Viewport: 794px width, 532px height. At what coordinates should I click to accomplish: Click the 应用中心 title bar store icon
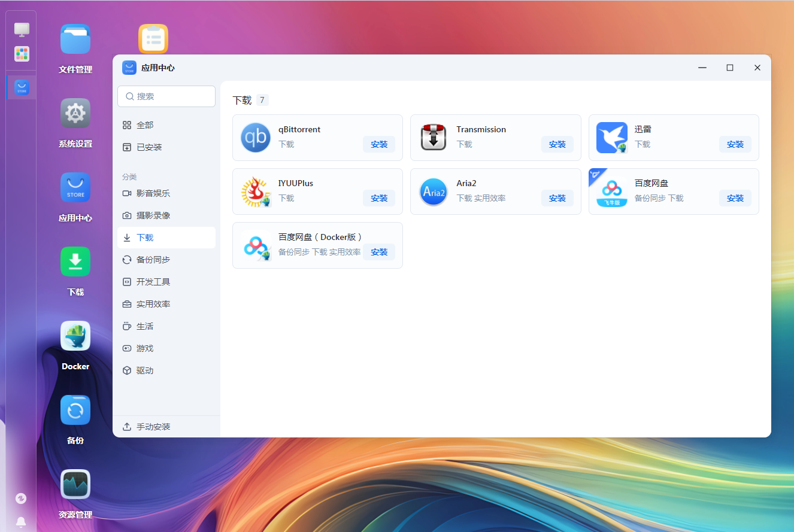click(129, 68)
